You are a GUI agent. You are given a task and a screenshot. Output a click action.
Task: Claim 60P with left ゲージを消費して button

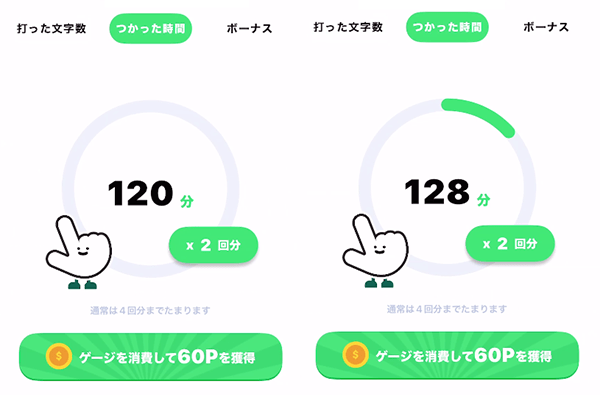tap(150, 356)
